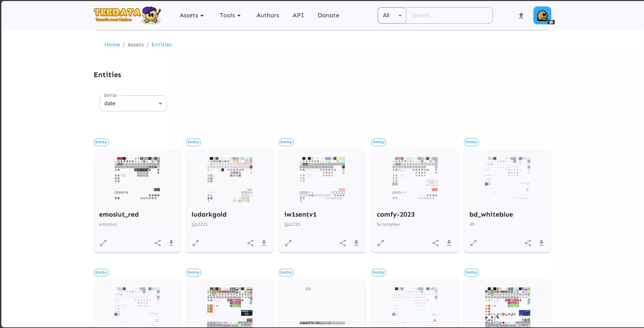Open author Scrumplex's page
The height and width of the screenshot is (328, 644).
[388, 224]
